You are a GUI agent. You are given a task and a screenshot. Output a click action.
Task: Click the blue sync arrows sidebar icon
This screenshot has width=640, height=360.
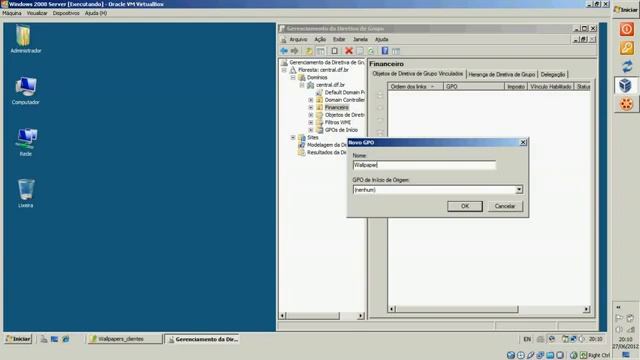pyautogui.click(x=627, y=67)
